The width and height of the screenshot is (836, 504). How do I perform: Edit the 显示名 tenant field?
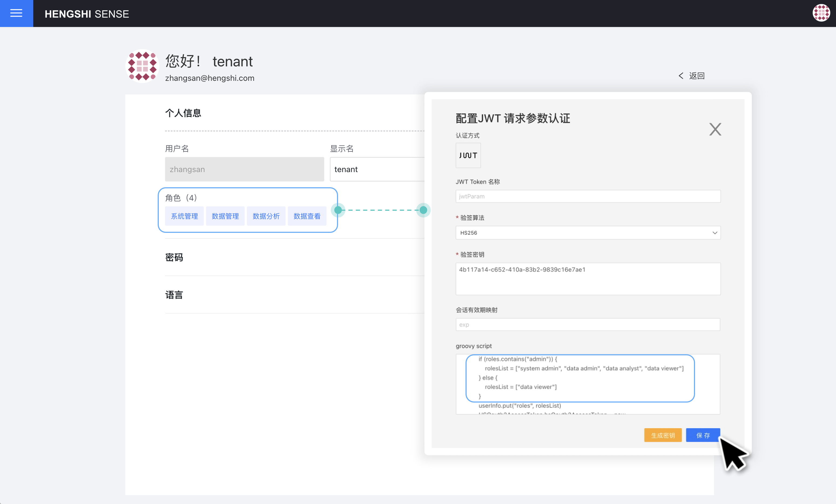point(377,169)
